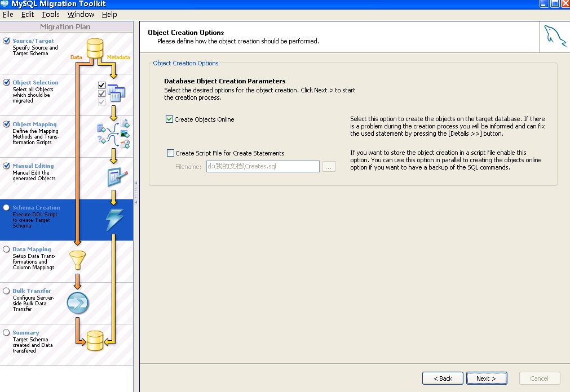Image resolution: width=570 pixels, height=392 pixels.
Task: Click the Schema Creation lightning bolt icon
Action: pos(115,220)
